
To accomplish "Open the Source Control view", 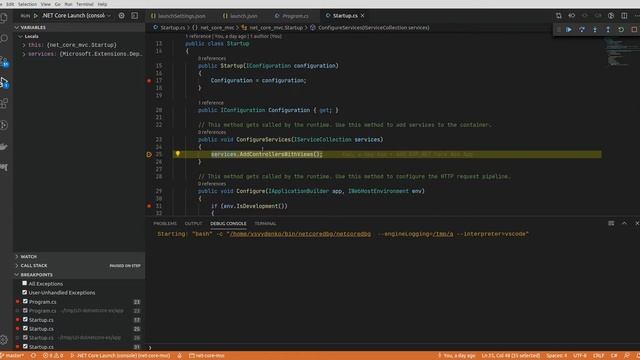I will [4, 61].
